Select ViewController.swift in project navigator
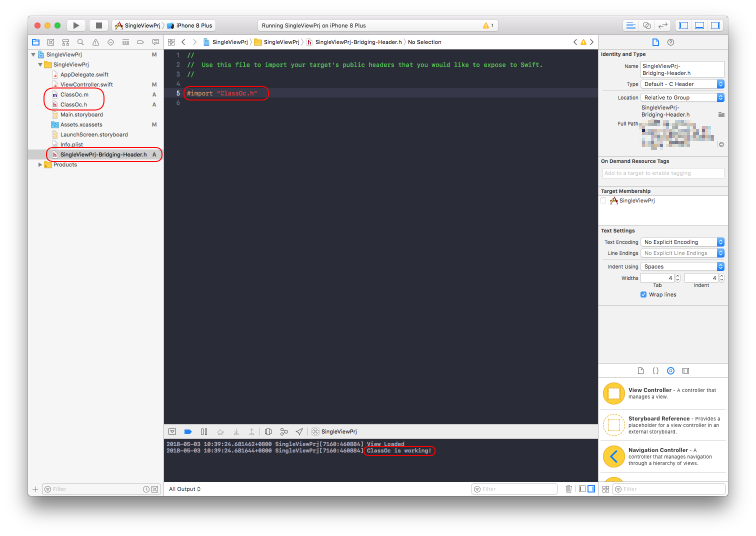756x536 pixels. pyautogui.click(x=86, y=84)
